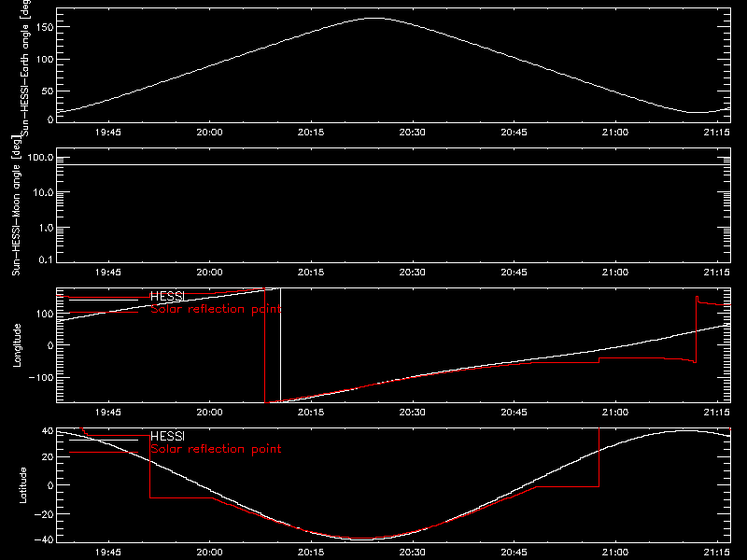Click 19:45 under the Longitude plot
The width and height of the screenshot is (747, 560).
click(108, 413)
